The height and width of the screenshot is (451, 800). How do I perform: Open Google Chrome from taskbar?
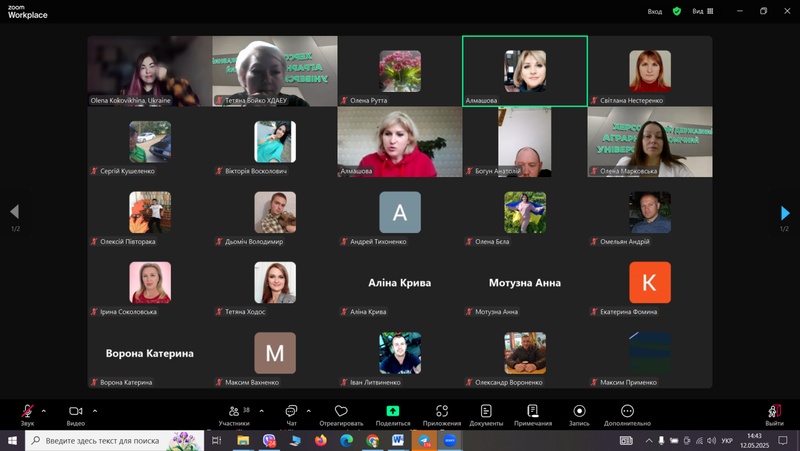pyautogui.click(x=372, y=440)
